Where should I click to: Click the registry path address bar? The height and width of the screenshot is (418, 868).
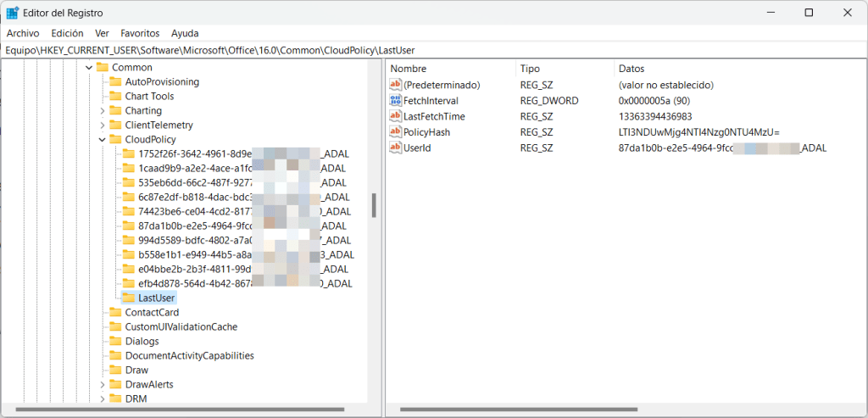[x=424, y=50]
